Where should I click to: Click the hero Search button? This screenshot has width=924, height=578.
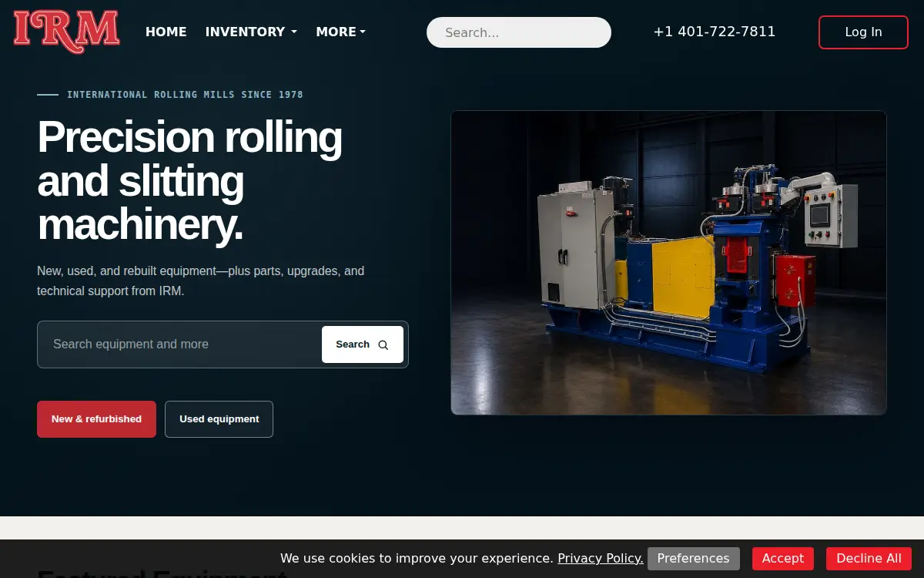pos(363,344)
